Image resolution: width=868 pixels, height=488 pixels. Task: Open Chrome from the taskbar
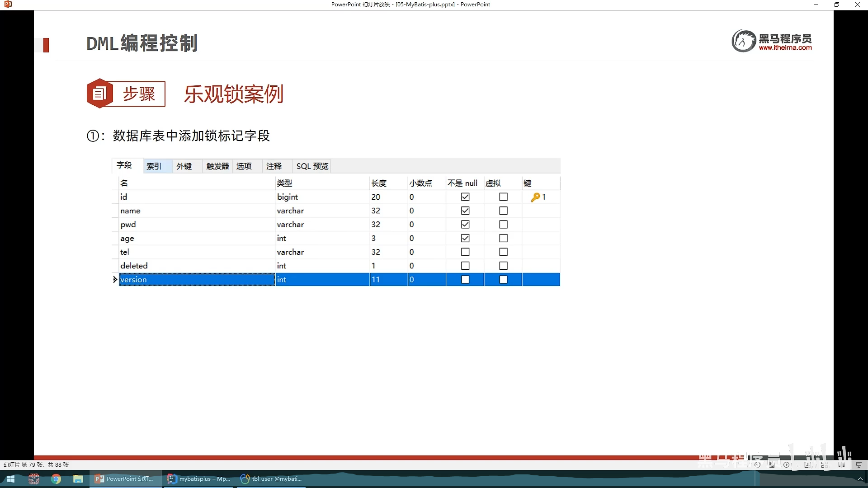coord(56,479)
